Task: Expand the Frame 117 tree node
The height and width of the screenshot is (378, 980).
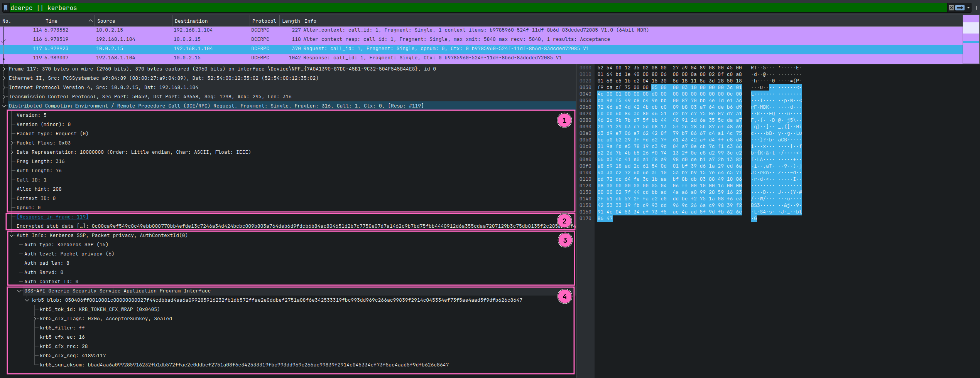Action: point(4,69)
